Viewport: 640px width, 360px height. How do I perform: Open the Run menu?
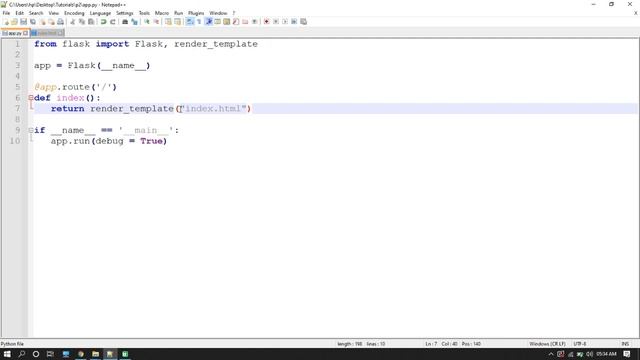178,13
